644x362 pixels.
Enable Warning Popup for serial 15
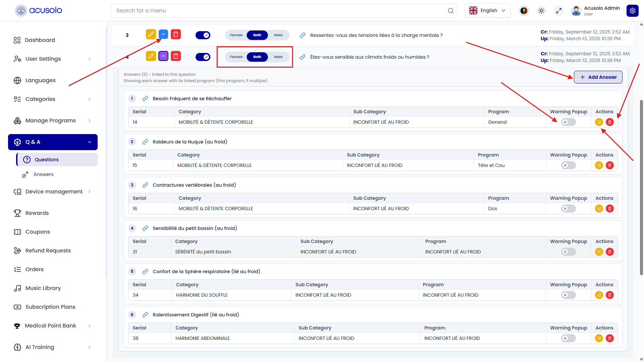point(569,165)
